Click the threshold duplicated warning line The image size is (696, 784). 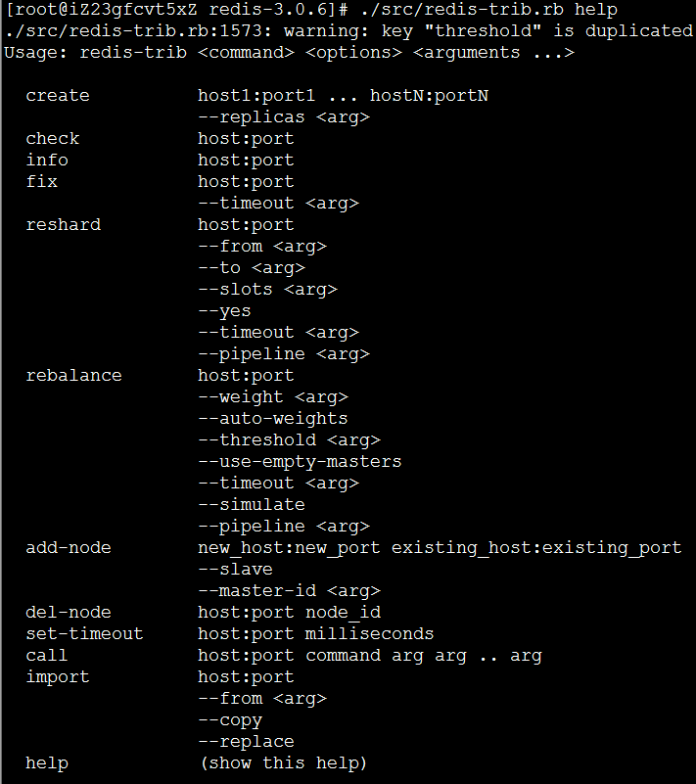(x=349, y=31)
